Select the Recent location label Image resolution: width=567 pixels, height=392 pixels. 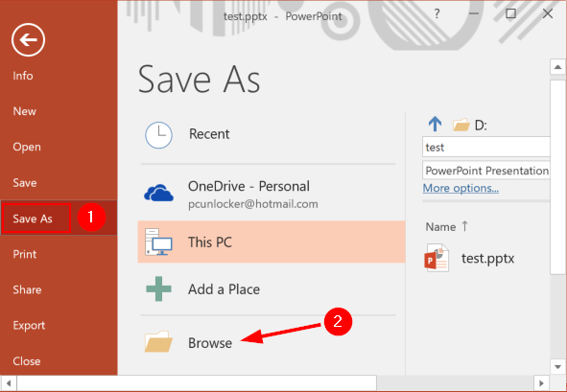coord(209,134)
